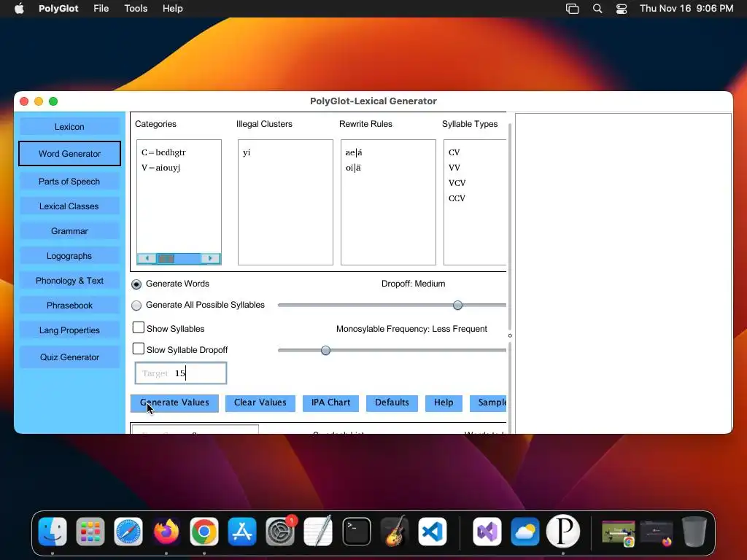The image size is (747, 560).
Task: Click 'CCV' in Syllable Types
Action: 457,198
